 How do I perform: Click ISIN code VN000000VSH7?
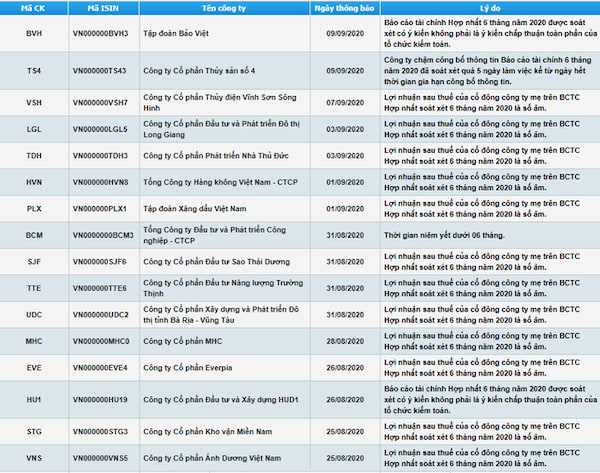(x=100, y=103)
